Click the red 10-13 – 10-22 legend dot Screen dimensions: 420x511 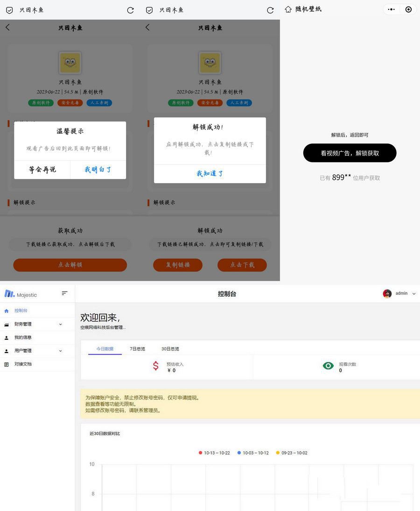200,453
